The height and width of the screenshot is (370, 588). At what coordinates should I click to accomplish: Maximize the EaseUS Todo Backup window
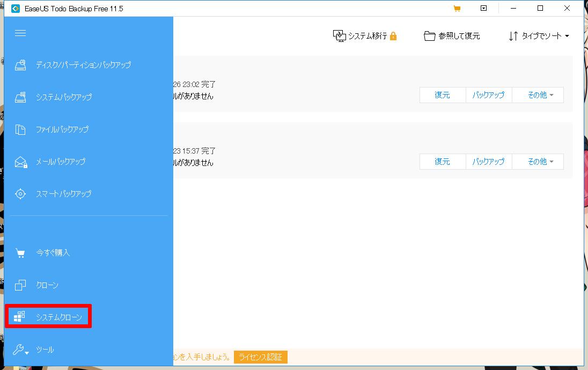click(x=540, y=8)
